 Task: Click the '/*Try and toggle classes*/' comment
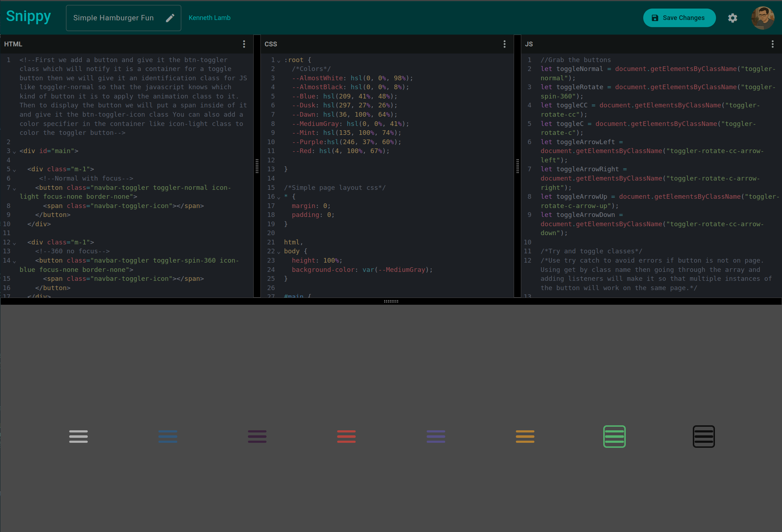point(591,251)
